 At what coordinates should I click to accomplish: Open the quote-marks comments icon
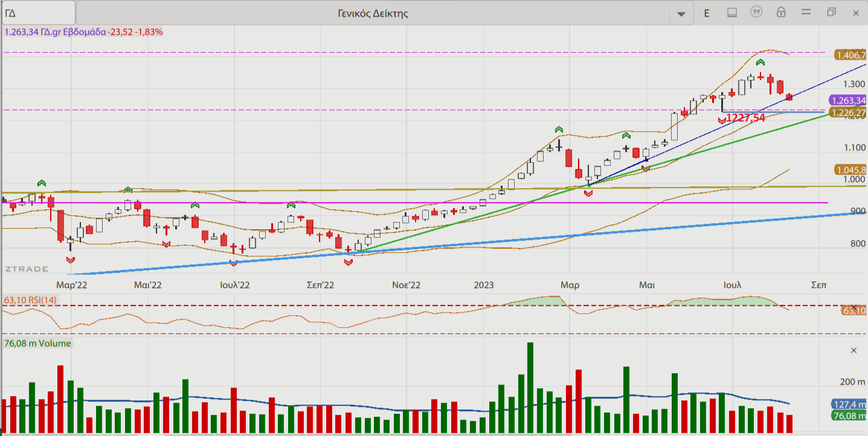756,12
